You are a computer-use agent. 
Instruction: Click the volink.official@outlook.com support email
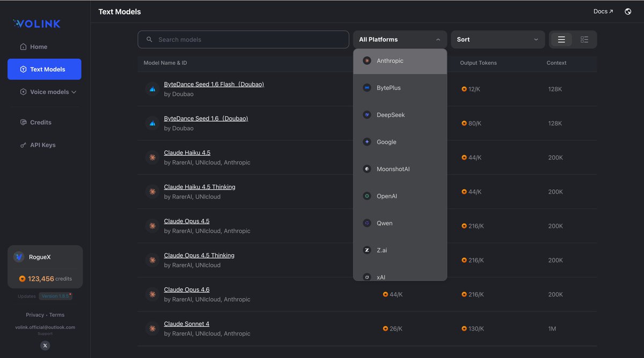[x=45, y=327]
